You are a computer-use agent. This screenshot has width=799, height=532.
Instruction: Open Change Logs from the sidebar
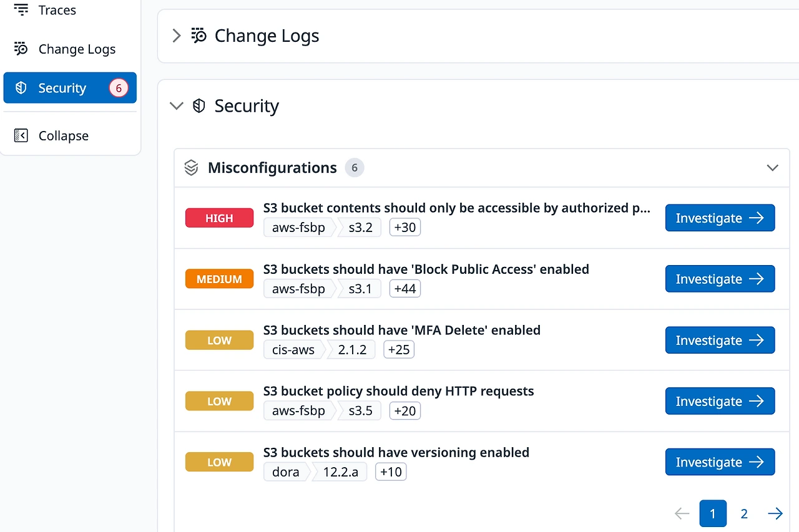(77, 49)
